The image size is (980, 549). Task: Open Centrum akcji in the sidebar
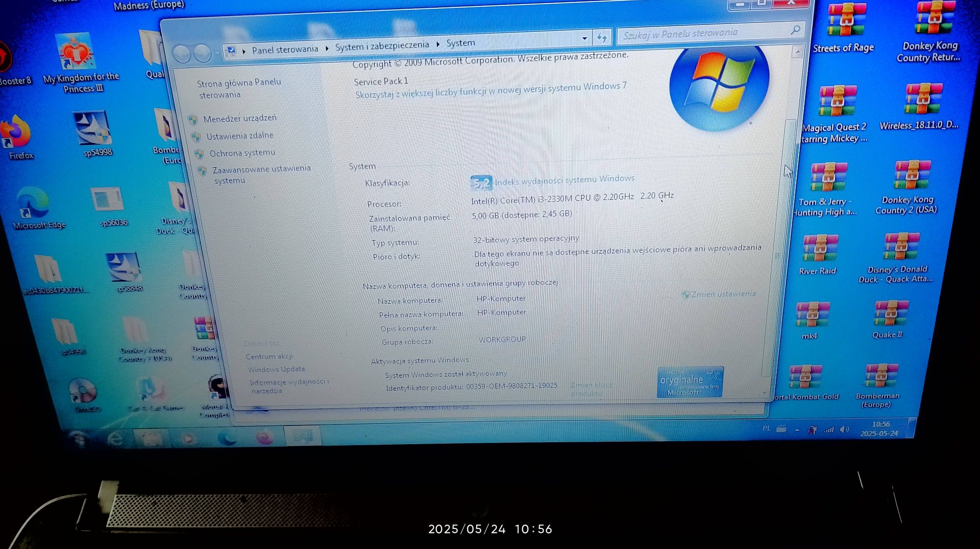[269, 356]
